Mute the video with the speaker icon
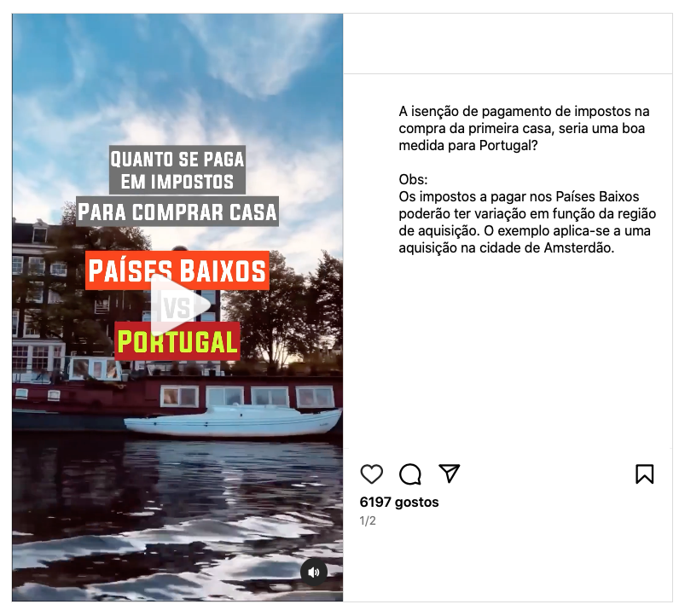Viewport: 685px width, 616px height. click(x=314, y=572)
